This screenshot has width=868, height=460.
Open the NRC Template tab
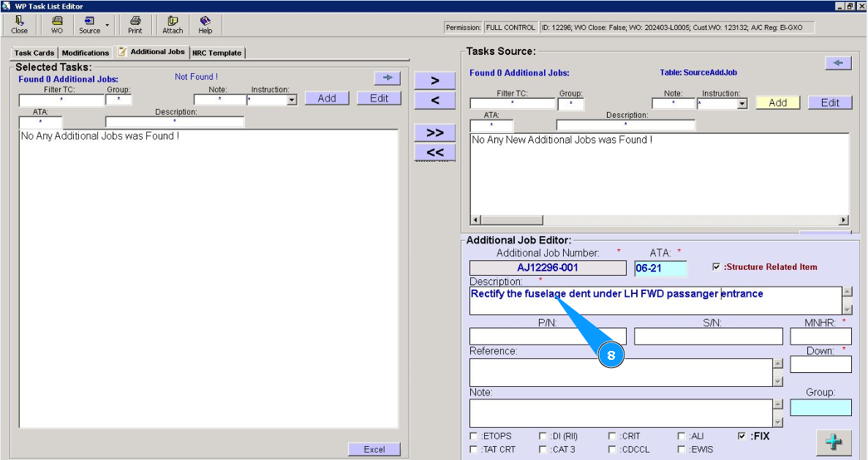(216, 53)
